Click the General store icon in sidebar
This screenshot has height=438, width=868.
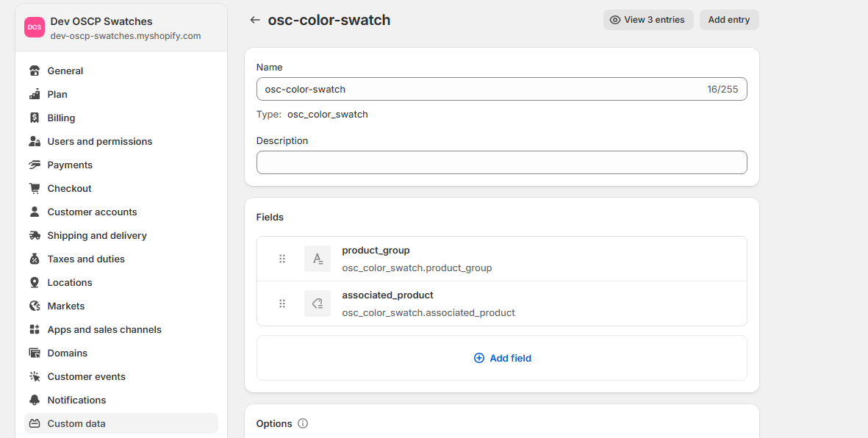(x=35, y=71)
